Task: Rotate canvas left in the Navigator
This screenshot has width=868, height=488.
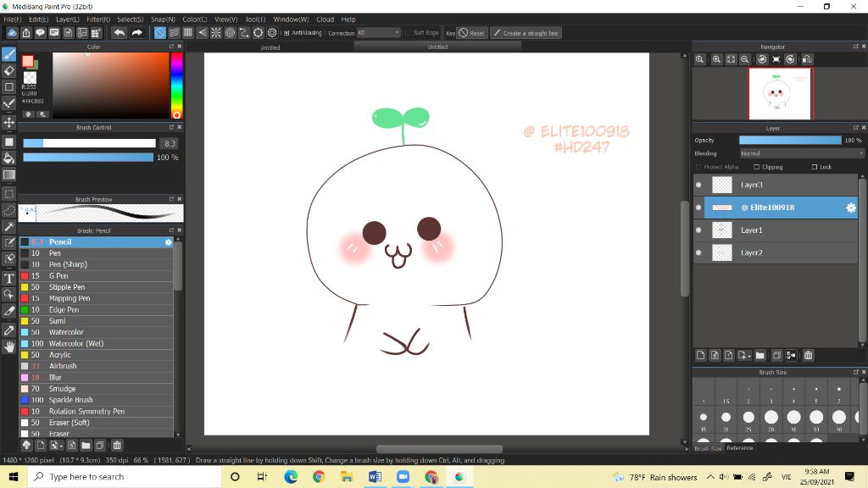Action: (762, 59)
